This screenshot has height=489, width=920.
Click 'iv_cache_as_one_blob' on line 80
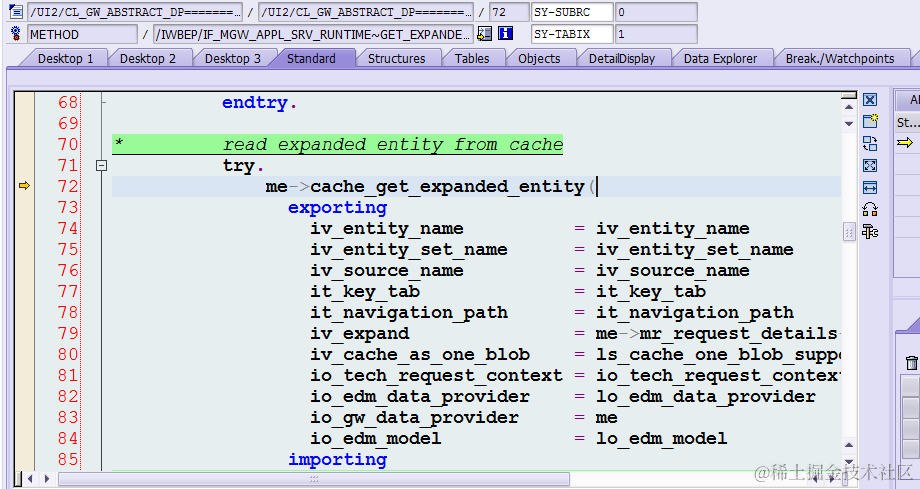click(x=420, y=355)
